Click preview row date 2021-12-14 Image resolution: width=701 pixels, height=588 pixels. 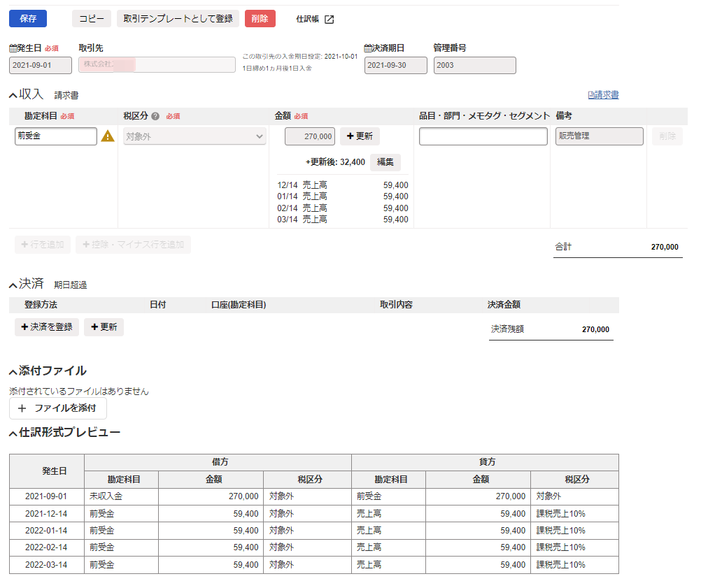point(46,514)
